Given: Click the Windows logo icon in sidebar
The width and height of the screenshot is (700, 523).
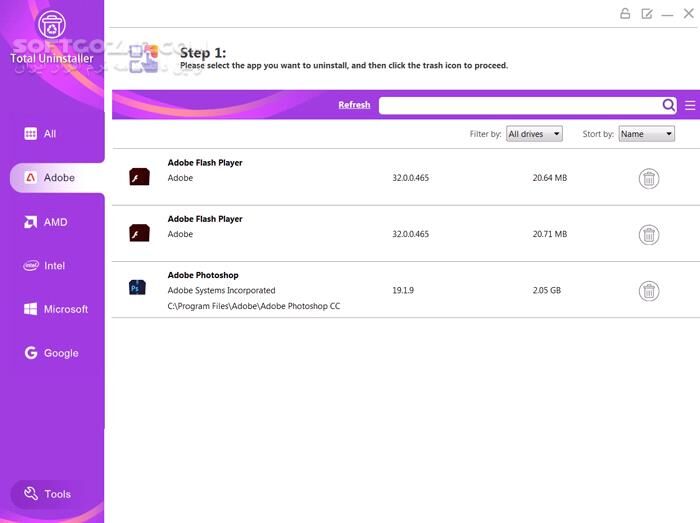Looking at the screenshot, I should [30, 309].
